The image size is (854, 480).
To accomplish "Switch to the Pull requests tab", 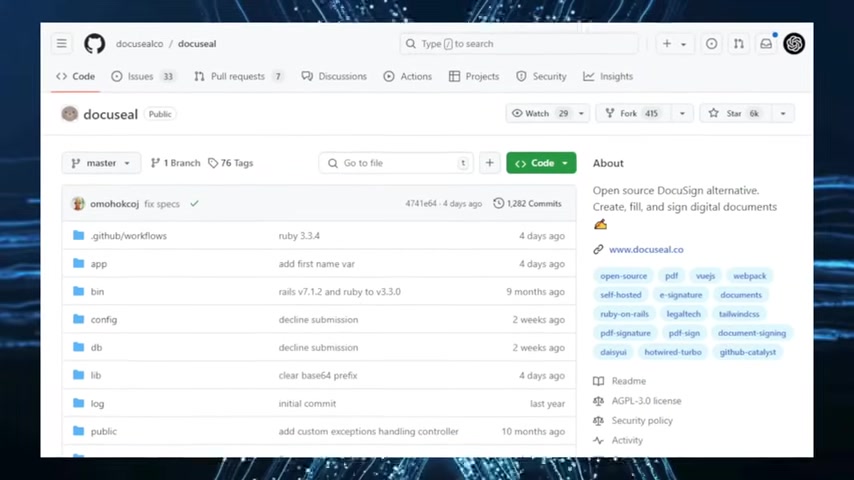I will click(239, 76).
